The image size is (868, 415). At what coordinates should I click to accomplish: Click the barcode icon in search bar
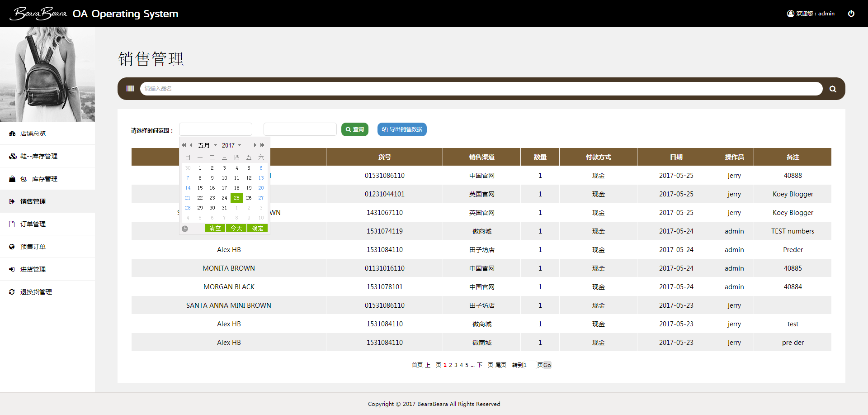[x=130, y=89]
